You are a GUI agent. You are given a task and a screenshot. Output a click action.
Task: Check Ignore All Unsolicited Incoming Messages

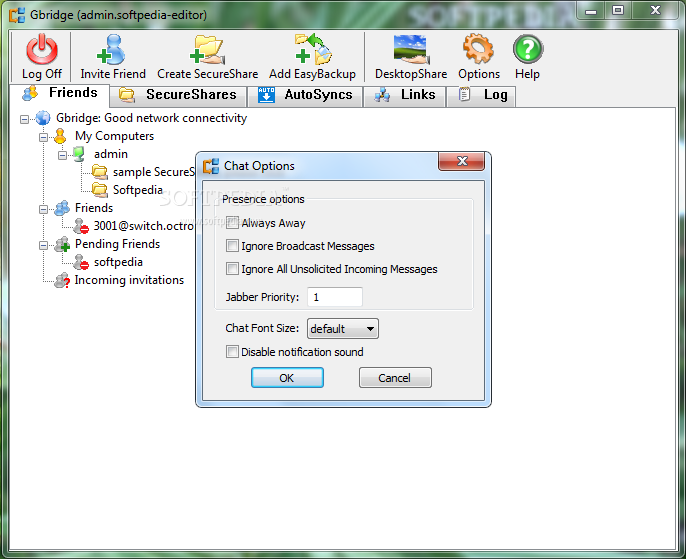pyautogui.click(x=232, y=269)
